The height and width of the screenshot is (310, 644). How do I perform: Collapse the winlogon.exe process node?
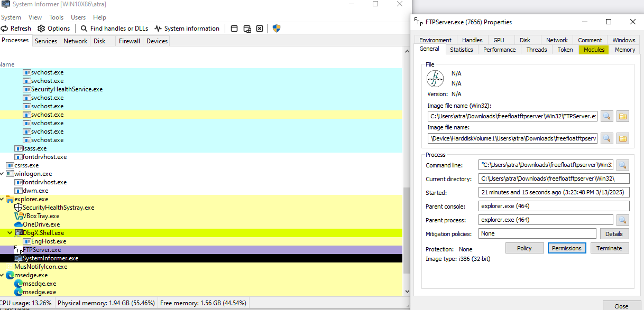pos(2,174)
